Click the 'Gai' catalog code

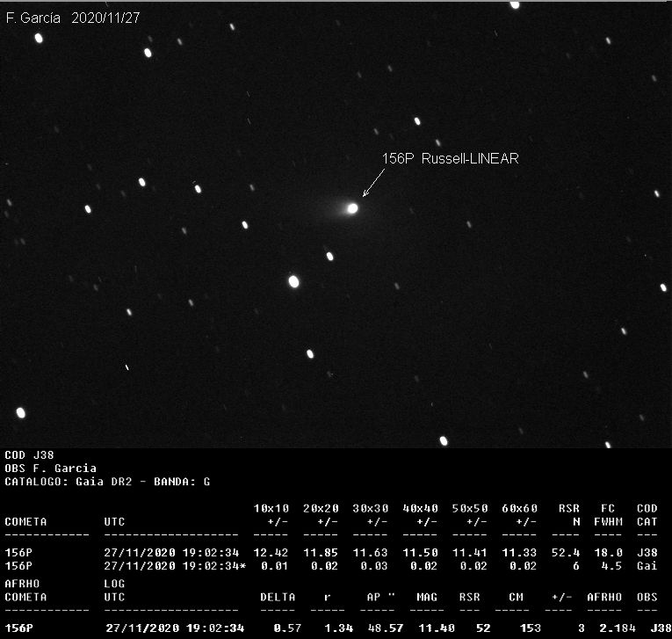(647, 566)
